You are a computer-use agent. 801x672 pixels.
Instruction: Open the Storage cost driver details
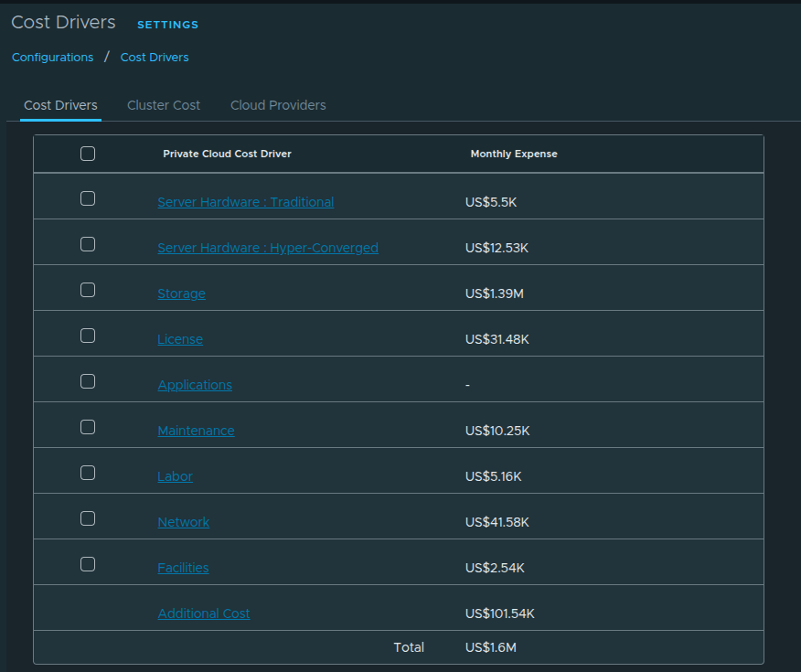(x=181, y=293)
